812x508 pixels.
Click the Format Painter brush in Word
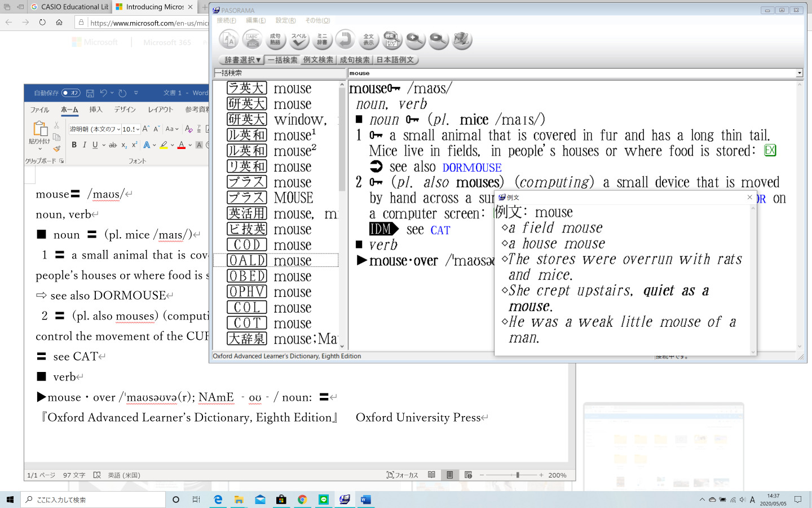(57, 149)
